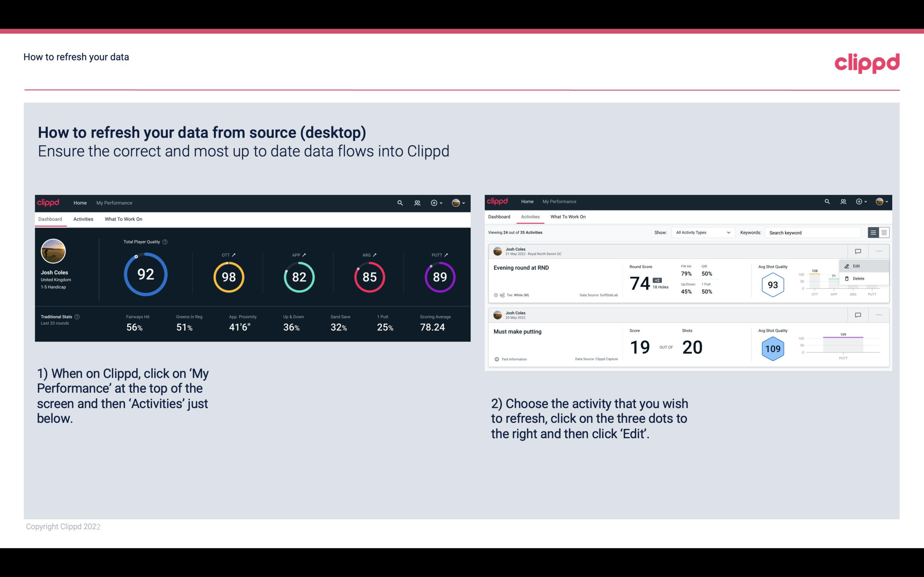Screen dimensions: 924x577
Task: Click the Clippd home logo icon
Action: (x=48, y=202)
